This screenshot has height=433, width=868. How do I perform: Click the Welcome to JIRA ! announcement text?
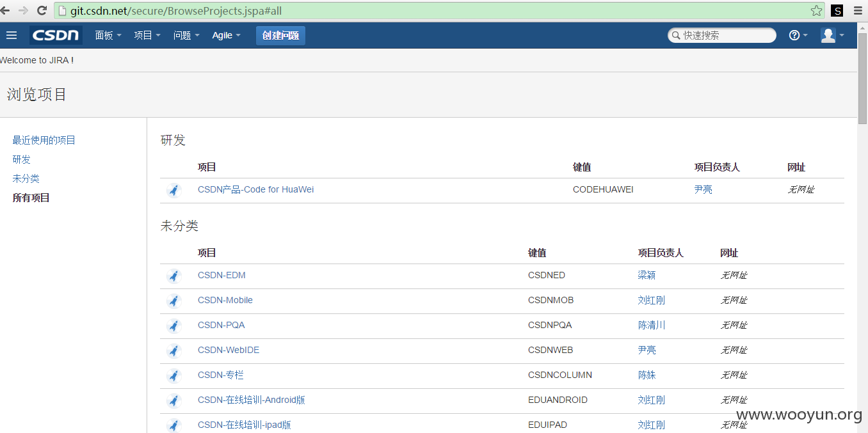pos(36,60)
